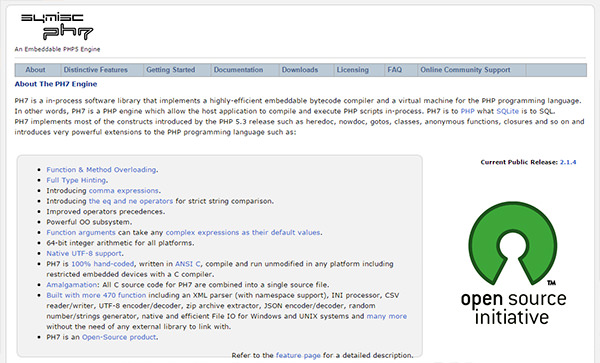Open the Documentation menu item
Image resolution: width=600 pixels, height=363 pixels.
[238, 70]
